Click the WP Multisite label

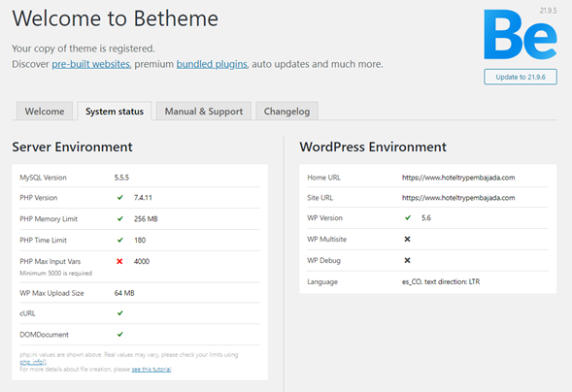pyautogui.click(x=327, y=239)
